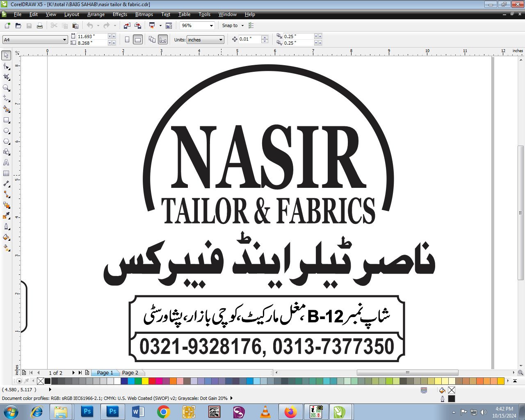Pick the yellow swatch in palette
The width and height of the screenshot is (525, 420).
145,381
